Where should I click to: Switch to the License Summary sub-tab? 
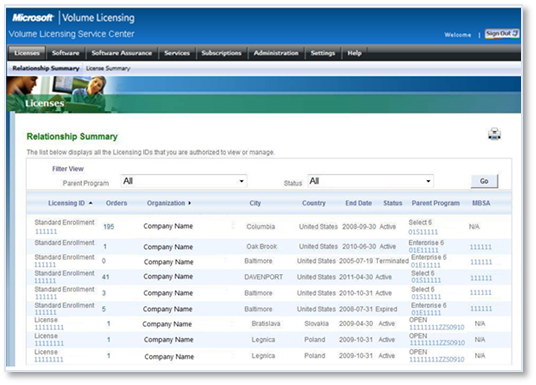[x=108, y=68]
